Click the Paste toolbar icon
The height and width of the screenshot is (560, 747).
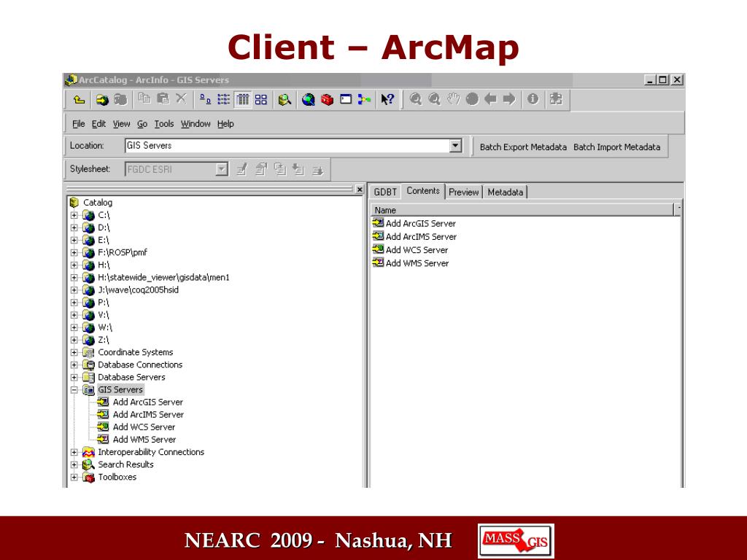163,98
